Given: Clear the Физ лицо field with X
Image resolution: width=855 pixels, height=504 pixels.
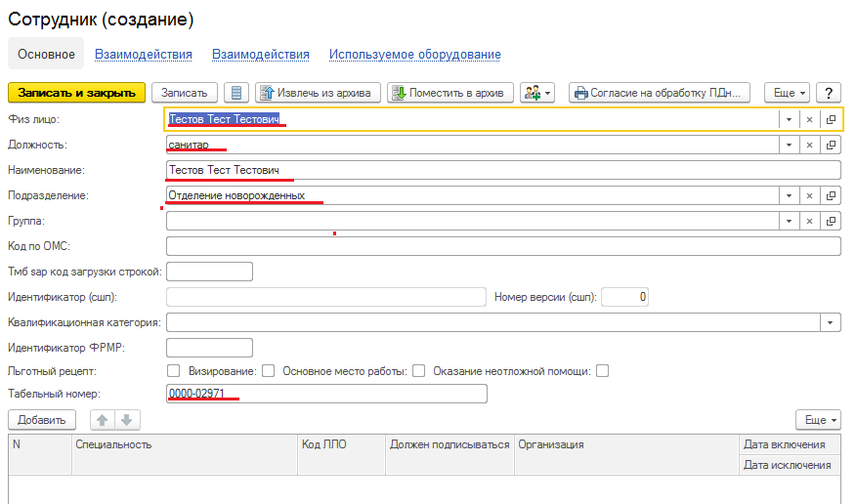Looking at the screenshot, I should (x=809, y=119).
